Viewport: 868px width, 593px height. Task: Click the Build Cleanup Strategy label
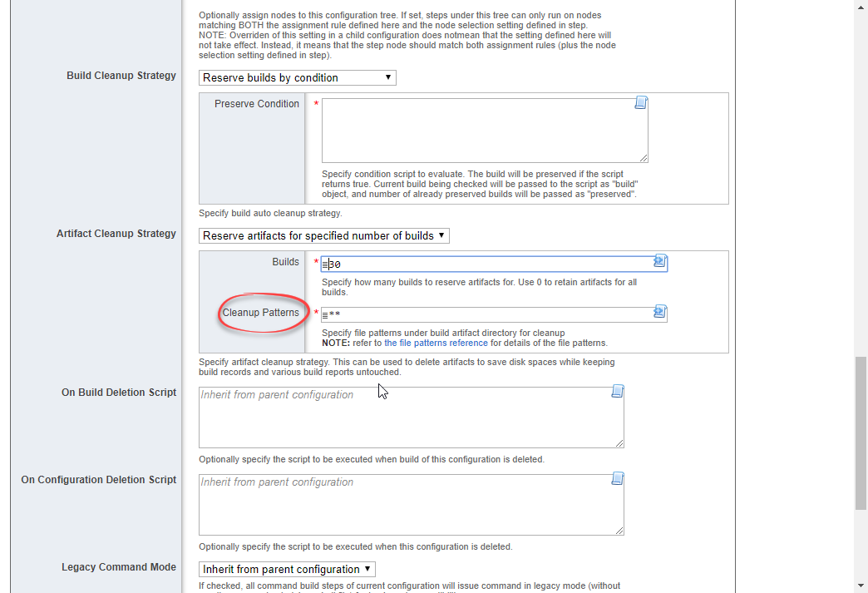point(121,76)
